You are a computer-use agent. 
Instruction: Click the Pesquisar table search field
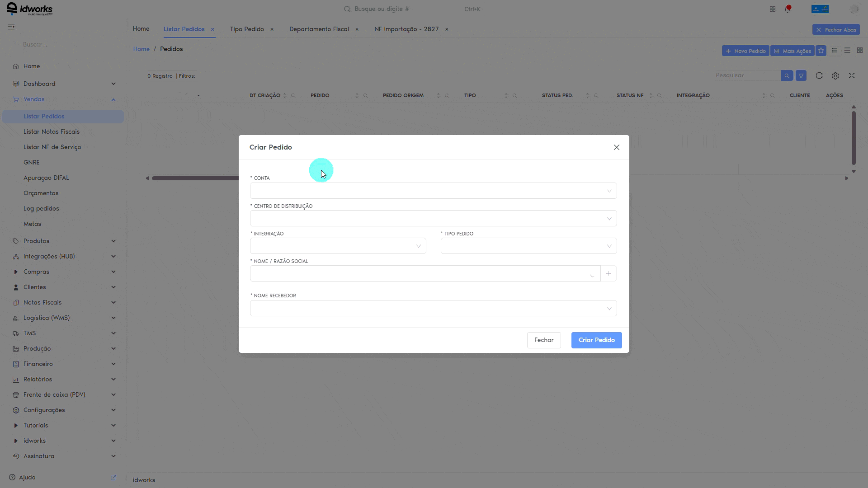pyautogui.click(x=747, y=75)
